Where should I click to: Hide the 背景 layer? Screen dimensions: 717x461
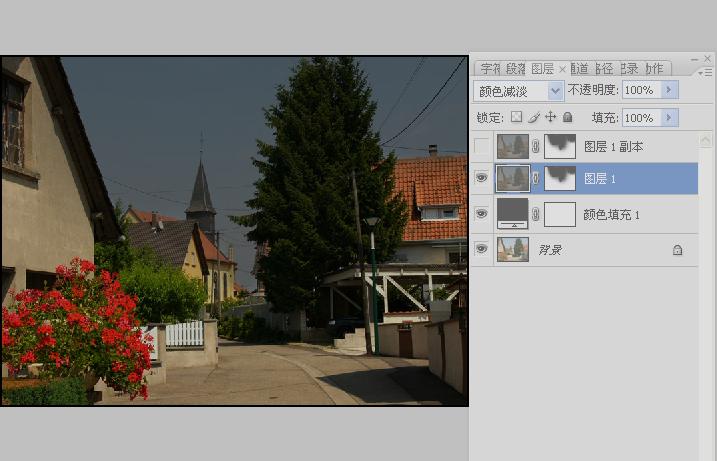click(x=482, y=249)
